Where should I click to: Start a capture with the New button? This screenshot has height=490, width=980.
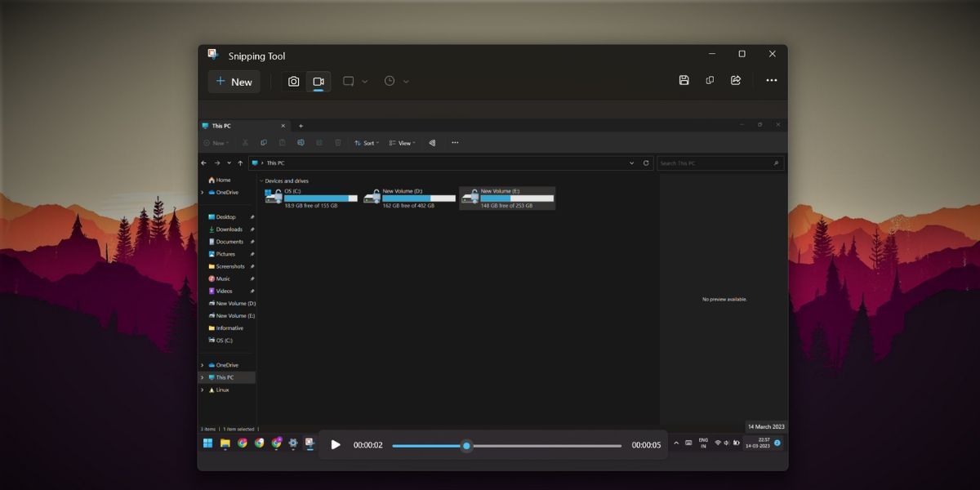pyautogui.click(x=234, y=81)
